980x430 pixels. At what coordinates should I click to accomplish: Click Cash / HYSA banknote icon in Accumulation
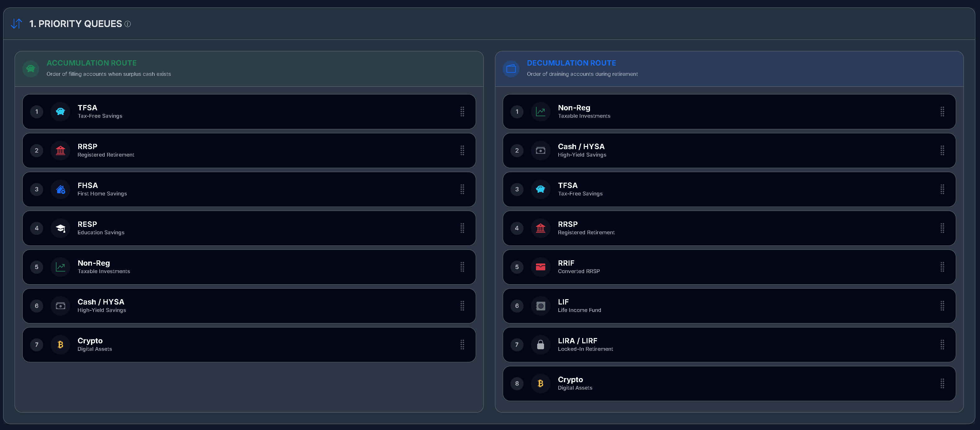coord(61,305)
